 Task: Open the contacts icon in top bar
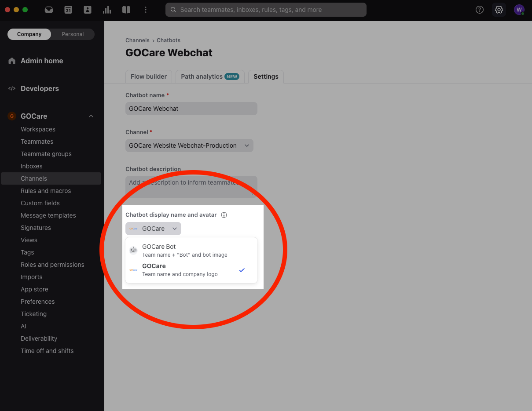point(88,10)
